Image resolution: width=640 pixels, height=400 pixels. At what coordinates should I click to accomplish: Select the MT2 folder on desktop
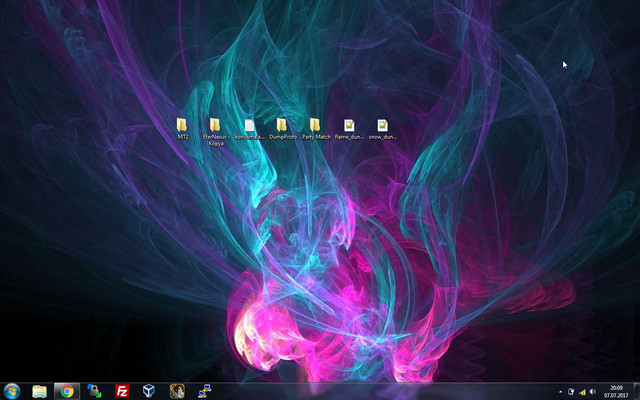182,129
